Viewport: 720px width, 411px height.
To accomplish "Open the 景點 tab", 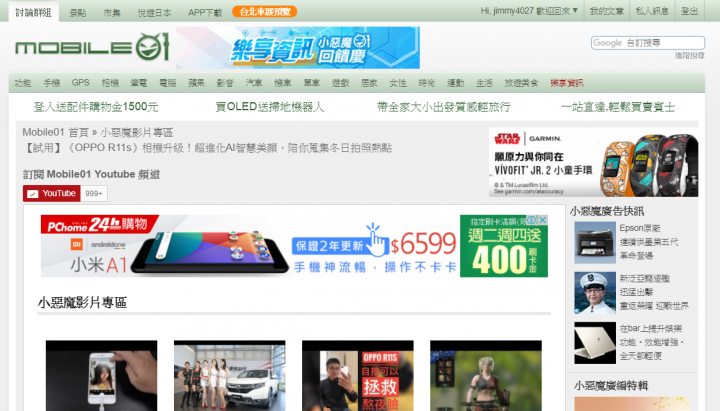I will (78, 13).
